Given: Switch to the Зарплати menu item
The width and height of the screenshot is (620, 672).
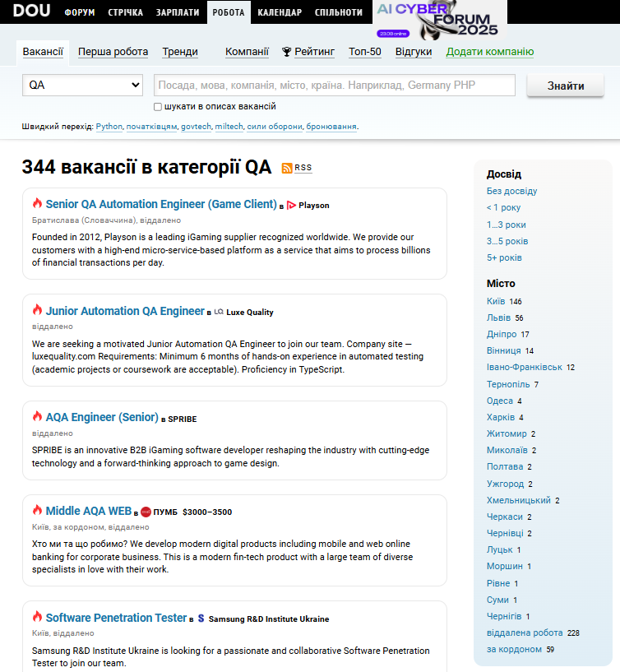Looking at the screenshot, I should point(178,12).
